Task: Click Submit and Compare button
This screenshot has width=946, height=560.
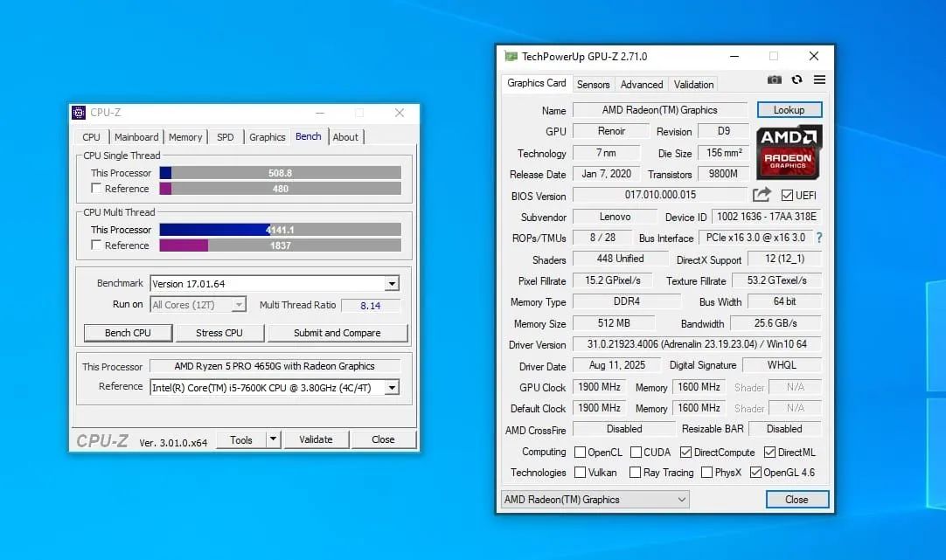Action: 337,333
